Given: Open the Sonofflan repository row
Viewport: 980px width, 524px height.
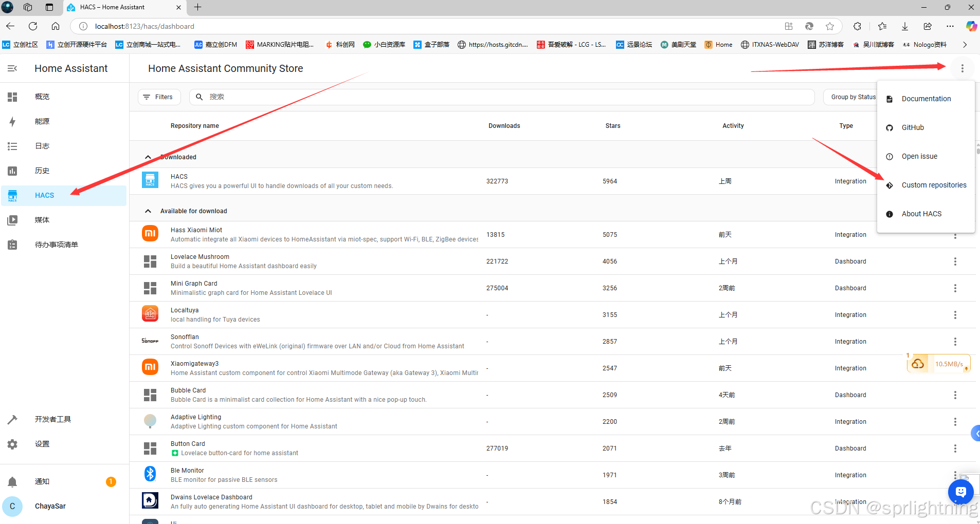Looking at the screenshot, I should tap(553, 342).
